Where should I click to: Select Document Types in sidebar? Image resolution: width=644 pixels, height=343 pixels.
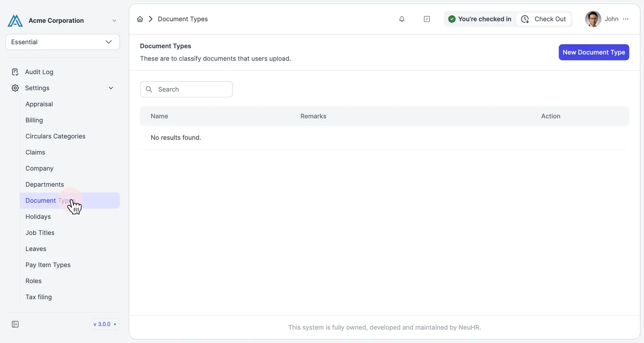pos(70,201)
